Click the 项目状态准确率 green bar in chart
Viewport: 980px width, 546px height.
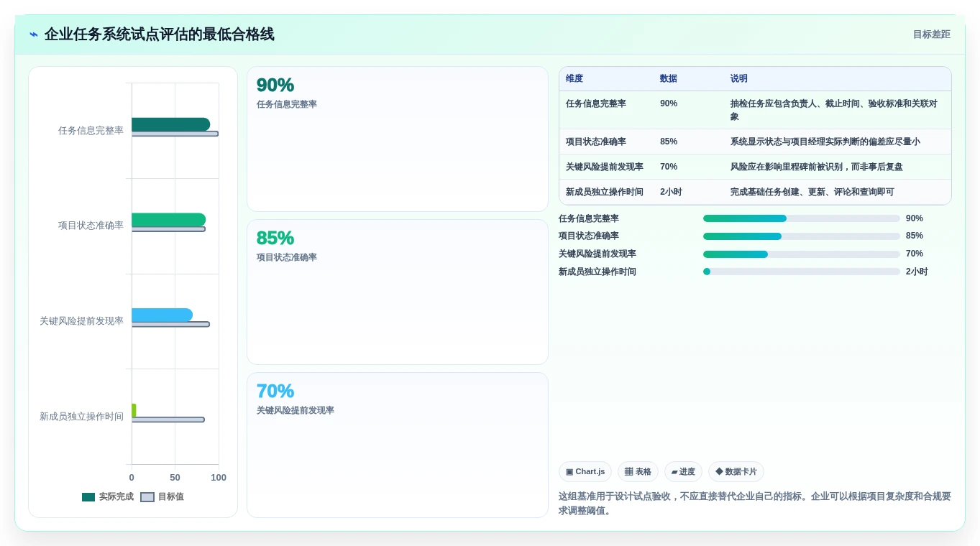click(x=168, y=219)
